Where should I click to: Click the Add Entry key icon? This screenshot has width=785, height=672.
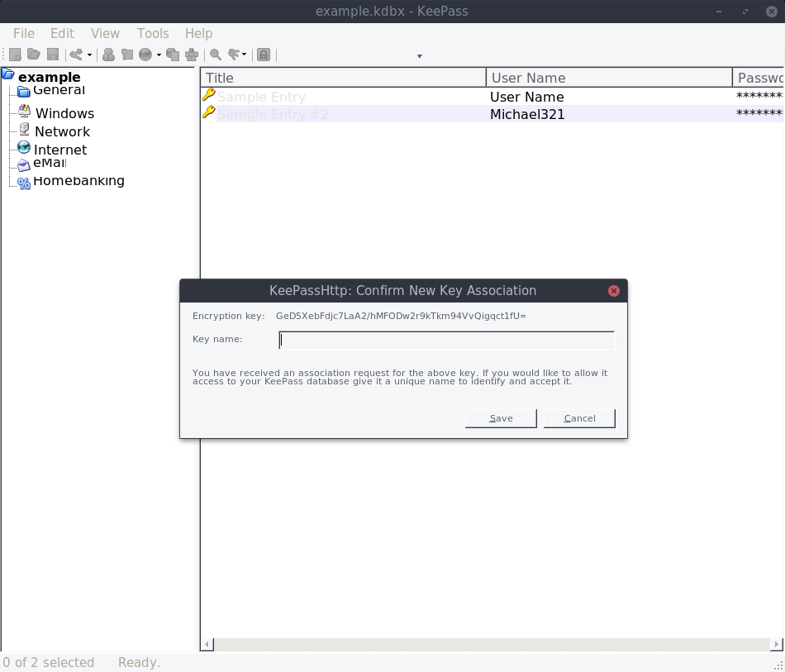[x=76, y=54]
